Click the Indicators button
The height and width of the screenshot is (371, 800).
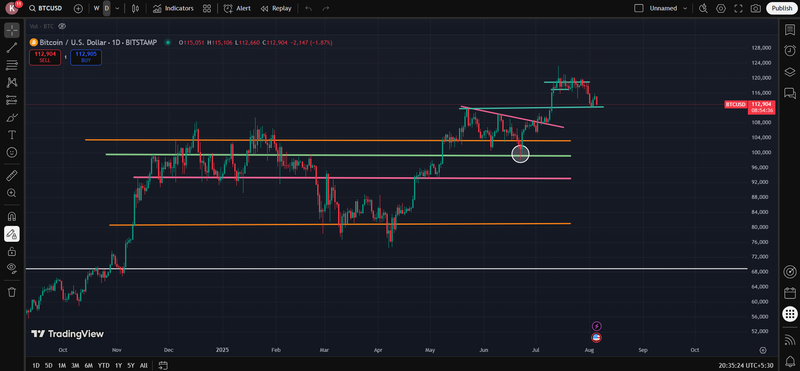tap(173, 8)
